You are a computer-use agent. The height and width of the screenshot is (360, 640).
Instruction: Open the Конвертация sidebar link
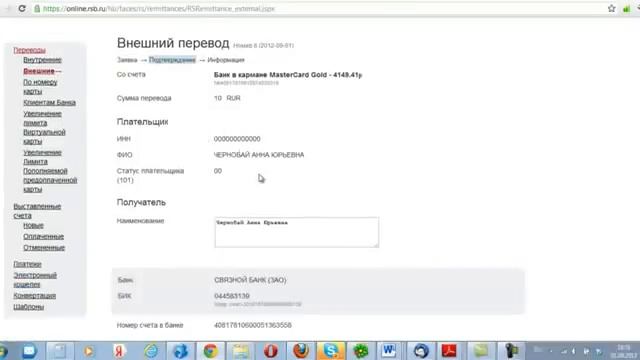point(34,296)
